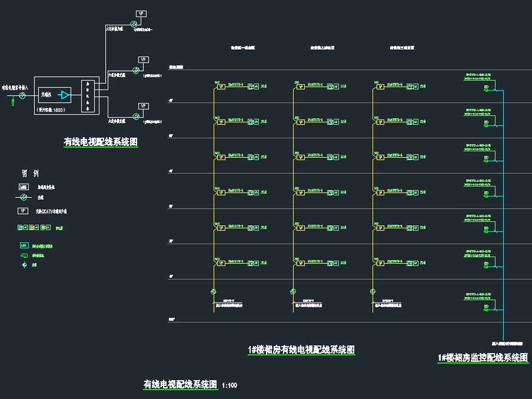Click the top green camera on cyan riser
This screenshot has width=532, height=399.
click(486, 89)
